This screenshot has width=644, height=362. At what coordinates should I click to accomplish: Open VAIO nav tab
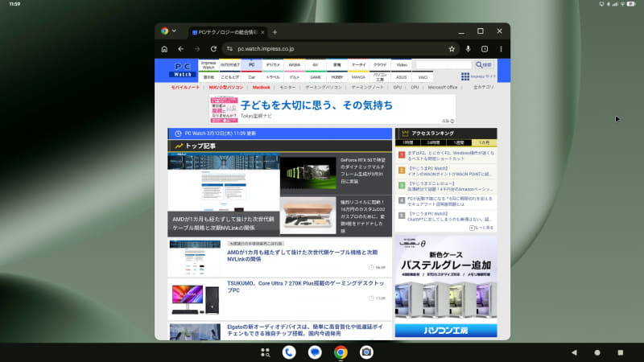(x=423, y=77)
